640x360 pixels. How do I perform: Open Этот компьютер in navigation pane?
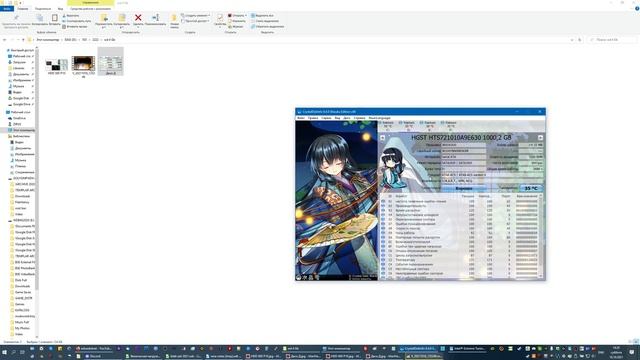click(21, 130)
